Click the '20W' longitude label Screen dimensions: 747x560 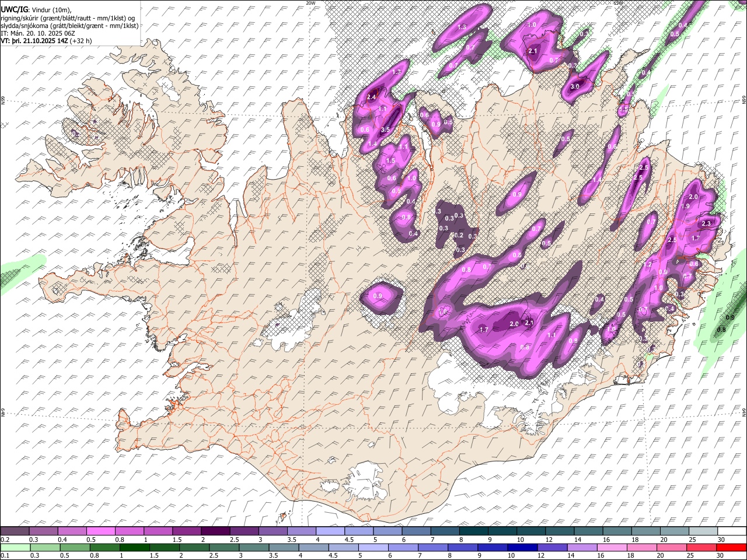(310, 3)
